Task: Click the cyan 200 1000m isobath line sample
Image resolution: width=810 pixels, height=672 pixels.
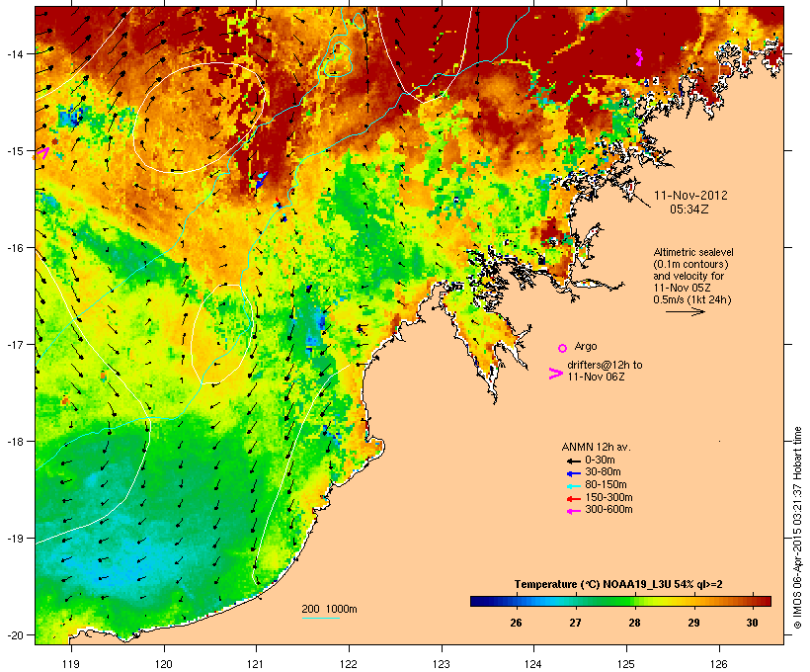Action: [320, 619]
